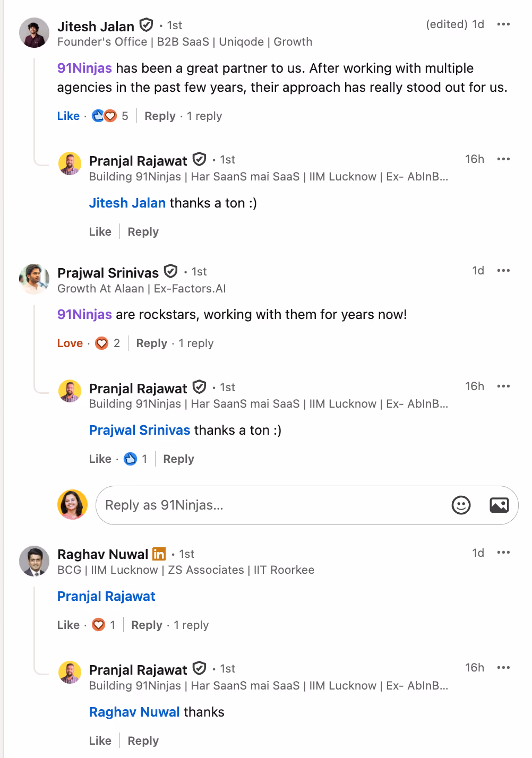The height and width of the screenshot is (758, 532).
Task: Click LinkedIn badge next to Raghav Nuwal
Action: tap(159, 554)
